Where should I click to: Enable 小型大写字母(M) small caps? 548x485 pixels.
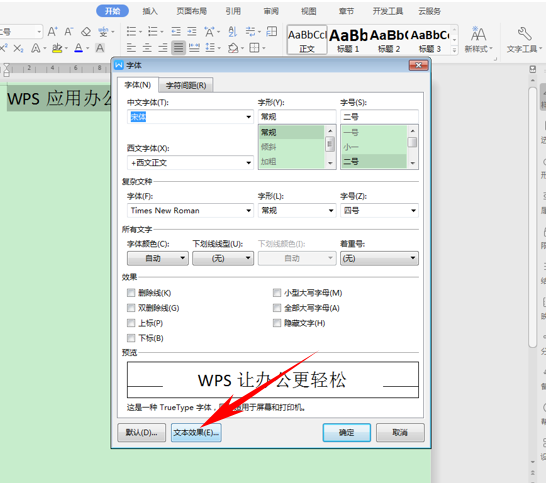point(277,292)
